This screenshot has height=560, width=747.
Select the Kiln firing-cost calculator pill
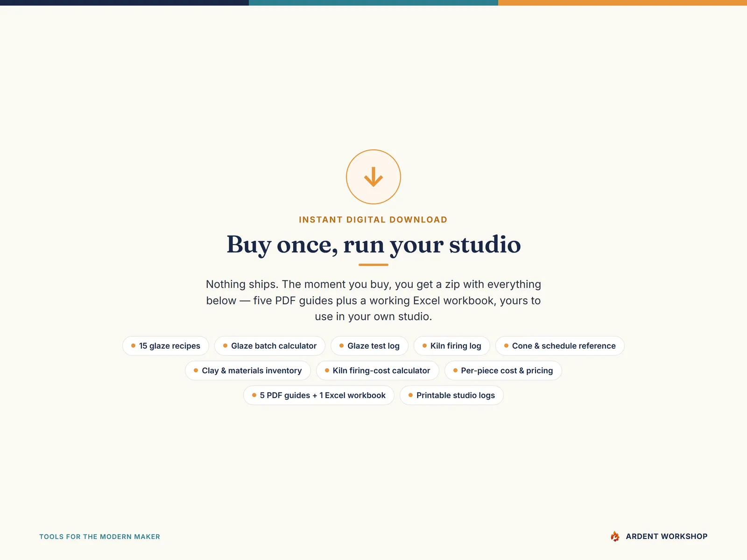click(378, 371)
